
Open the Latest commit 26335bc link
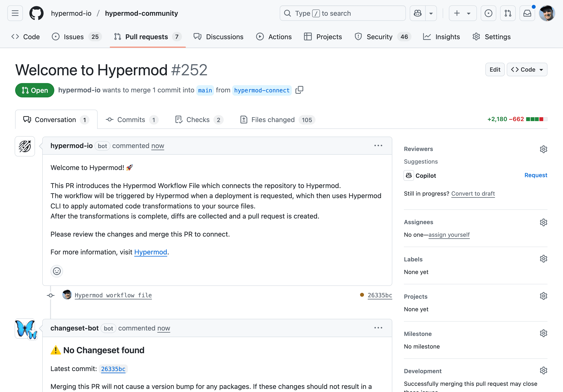(x=113, y=369)
